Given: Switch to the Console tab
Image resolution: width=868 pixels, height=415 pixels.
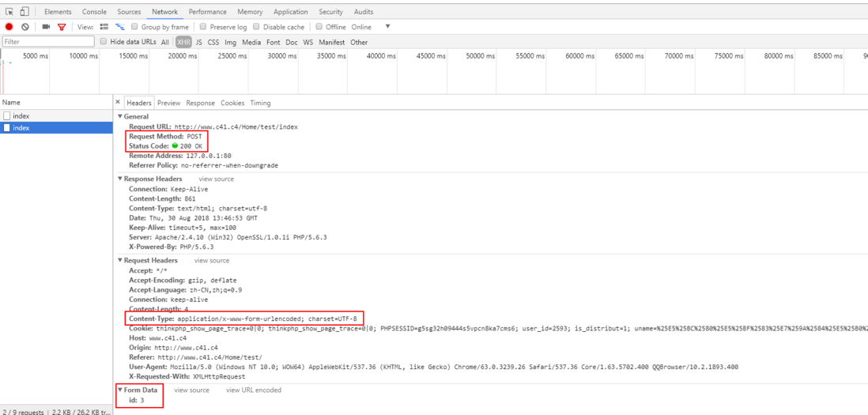Looking at the screenshot, I should [95, 12].
